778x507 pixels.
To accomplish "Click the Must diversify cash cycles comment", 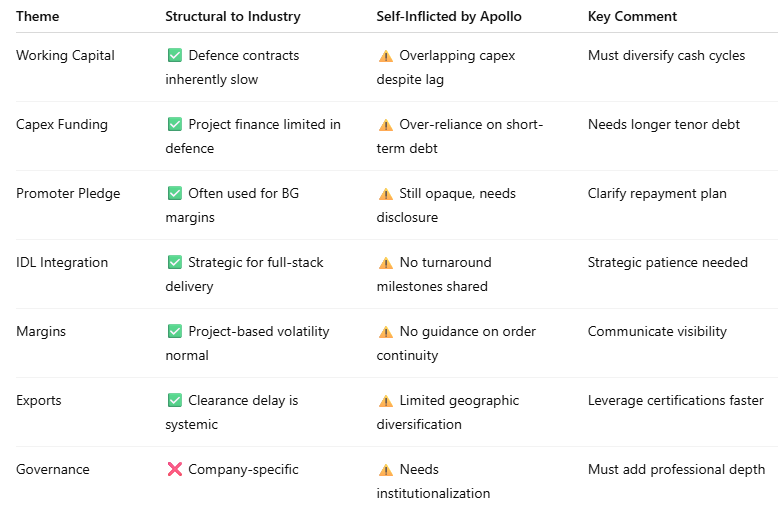I will [666, 56].
